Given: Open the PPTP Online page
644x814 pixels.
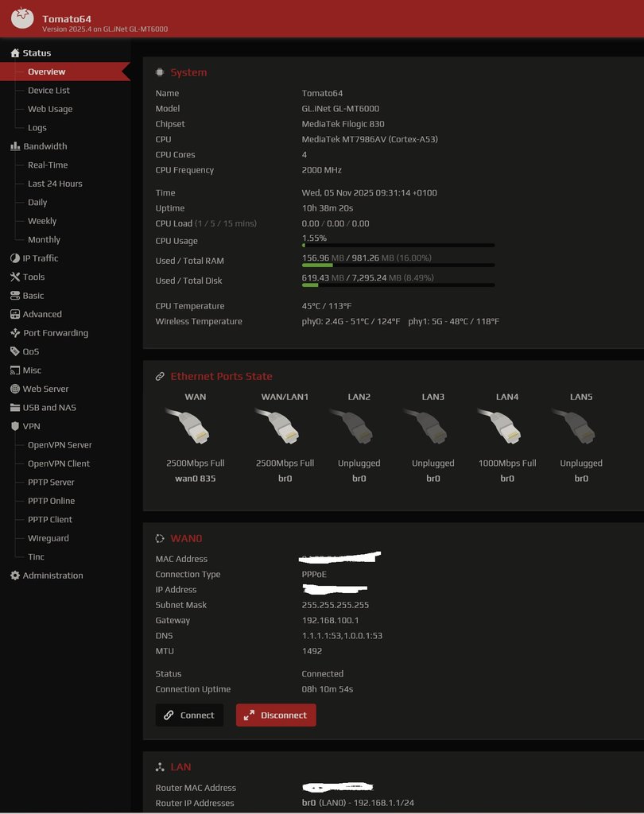Looking at the screenshot, I should [x=52, y=501].
